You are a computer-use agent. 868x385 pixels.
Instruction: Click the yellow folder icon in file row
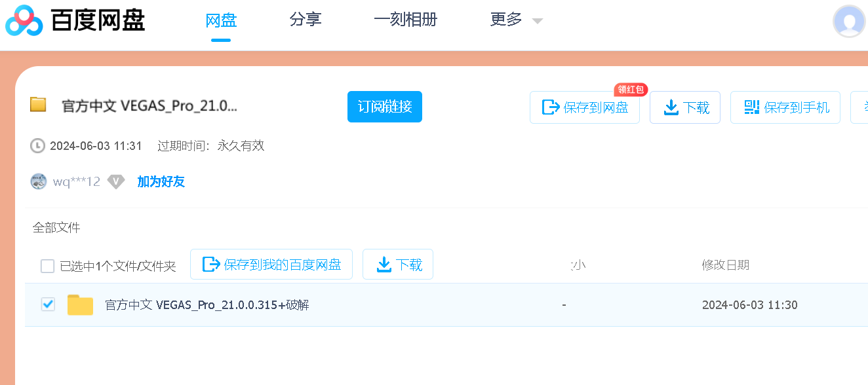pyautogui.click(x=80, y=305)
